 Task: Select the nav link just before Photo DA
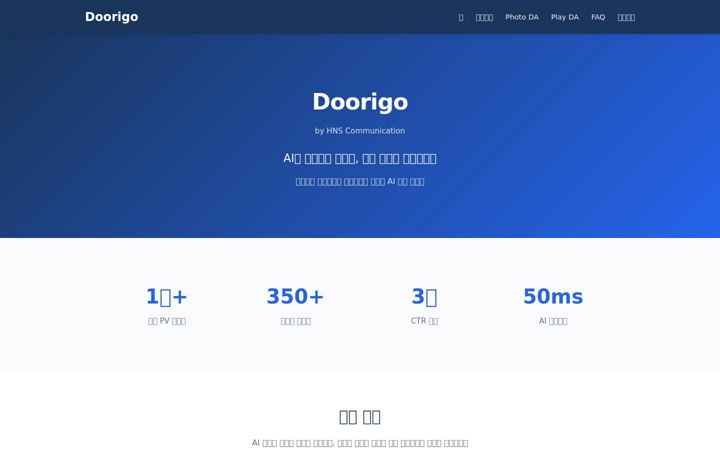(484, 17)
